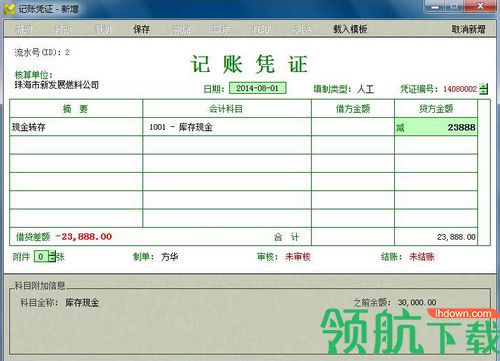Click the 贷方金额 column header
Image resolution: width=500 pixels, height=361 pixels.
pyautogui.click(x=436, y=109)
